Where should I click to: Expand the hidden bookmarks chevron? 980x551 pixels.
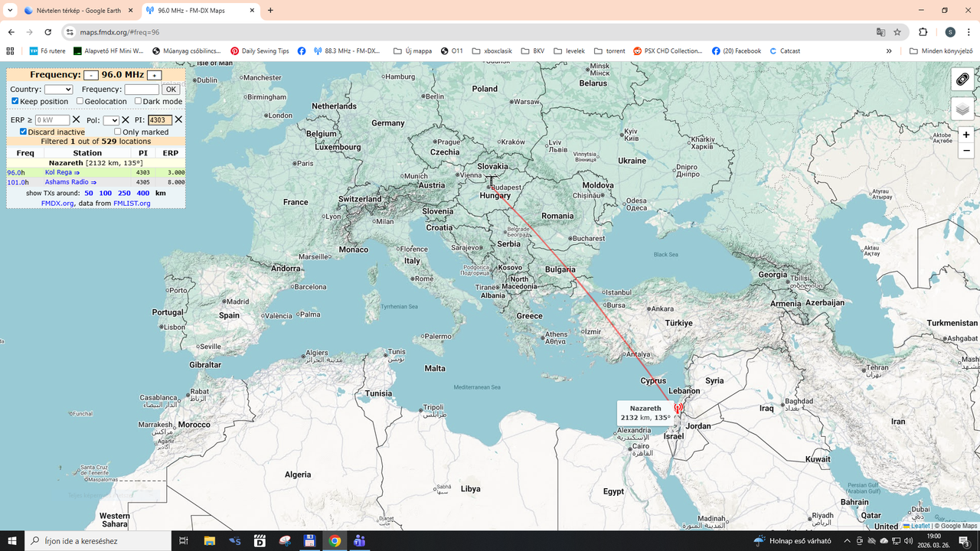point(889,51)
